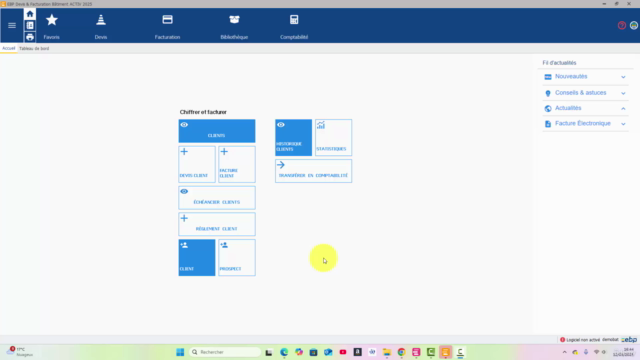Click the Rechercher taskbar search field
The width and height of the screenshot is (640, 360).
225,352
